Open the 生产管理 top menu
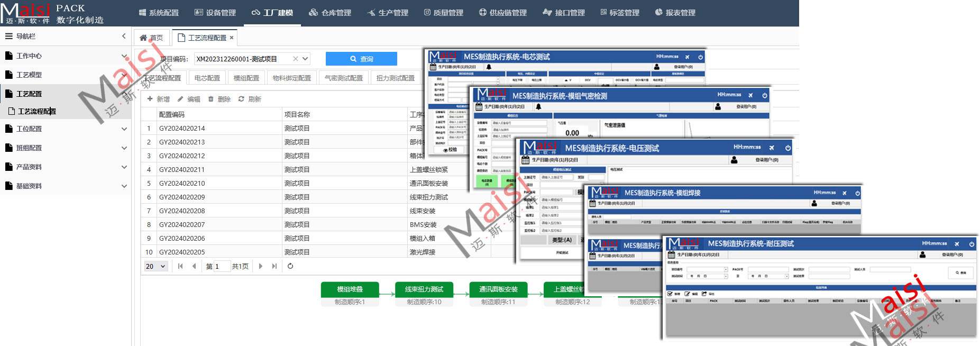This screenshot has height=346, width=980. coord(388,13)
